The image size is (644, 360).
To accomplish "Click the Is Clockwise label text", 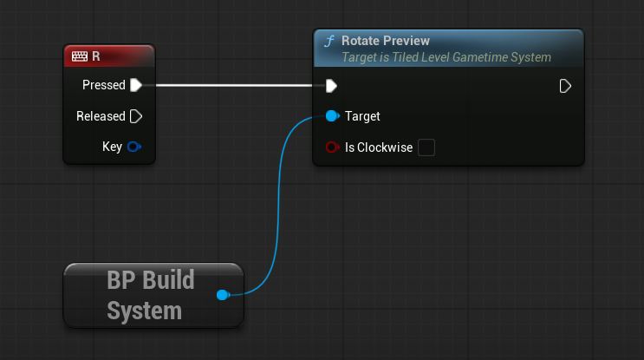I will pos(377,147).
